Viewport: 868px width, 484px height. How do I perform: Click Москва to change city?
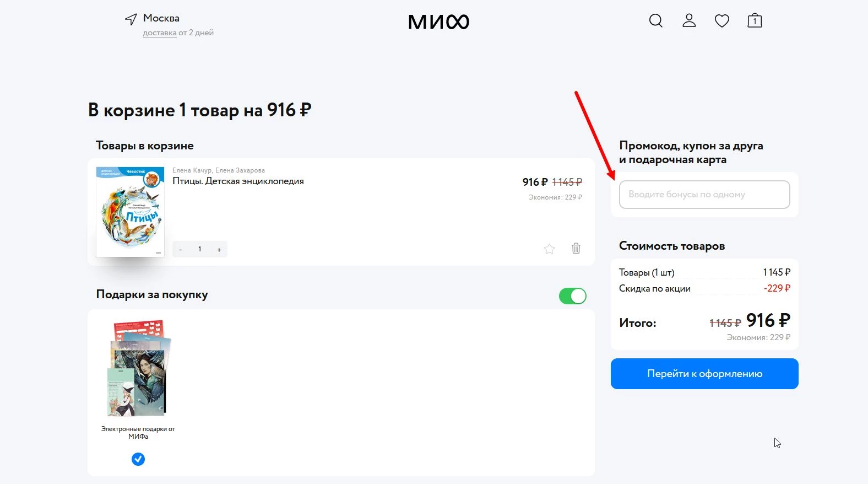pyautogui.click(x=161, y=18)
